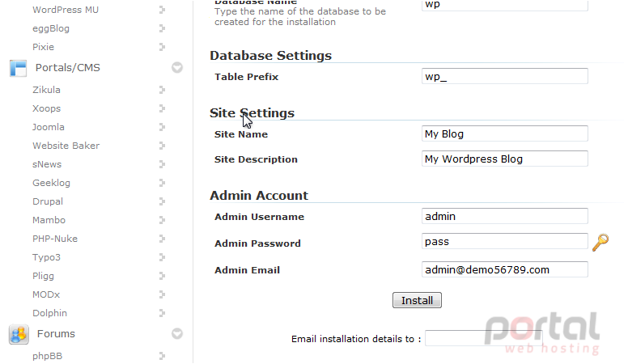The image size is (628, 364).
Task: Select Mambo in the sidebar
Action: point(49,220)
